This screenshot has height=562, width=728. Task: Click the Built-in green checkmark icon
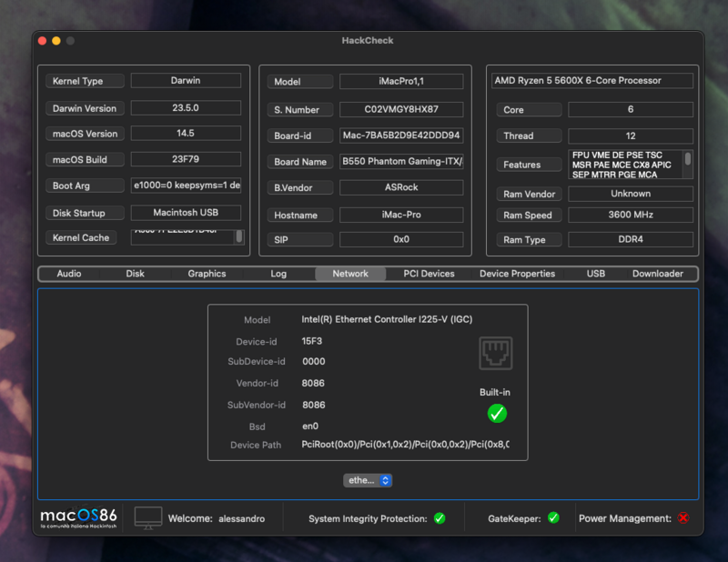pyautogui.click(x=497, y=414)
